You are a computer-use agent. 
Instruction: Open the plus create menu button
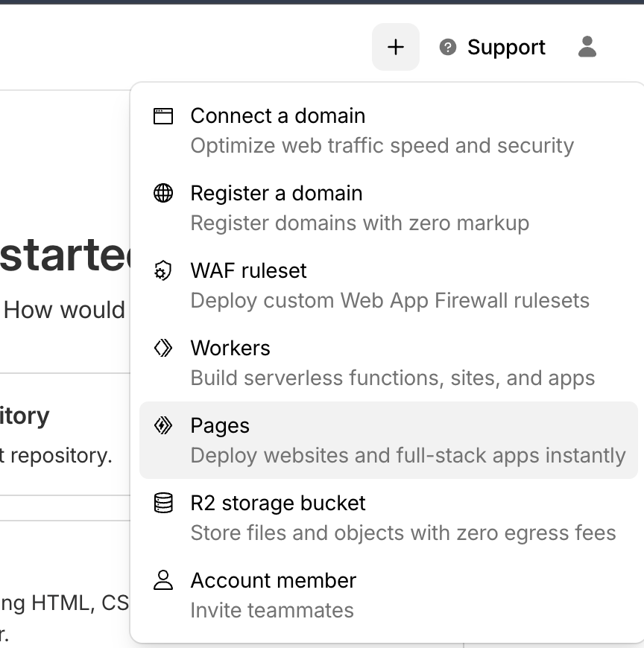[x=396, y=47]
